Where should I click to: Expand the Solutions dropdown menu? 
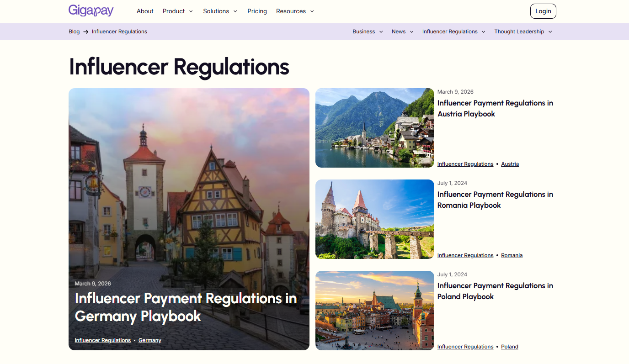point(220,11)
